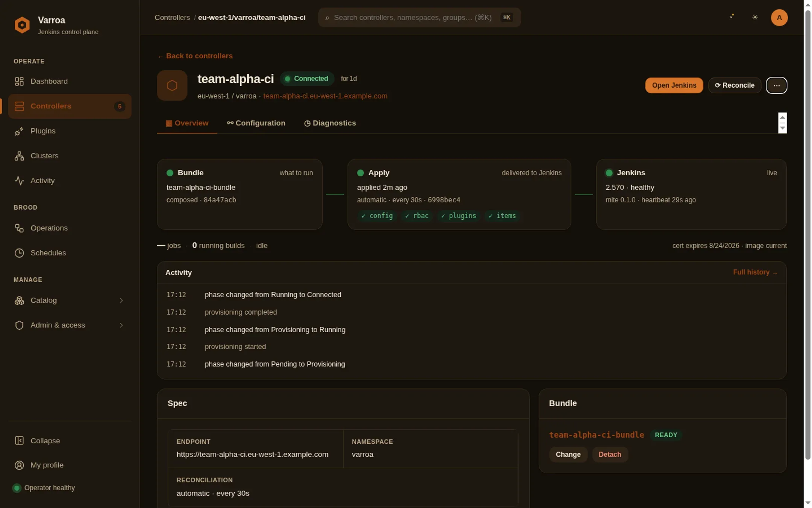Screen dimensions: 812x508
Task: Click the Reconcile button
Action: click(x=734, y=85)
